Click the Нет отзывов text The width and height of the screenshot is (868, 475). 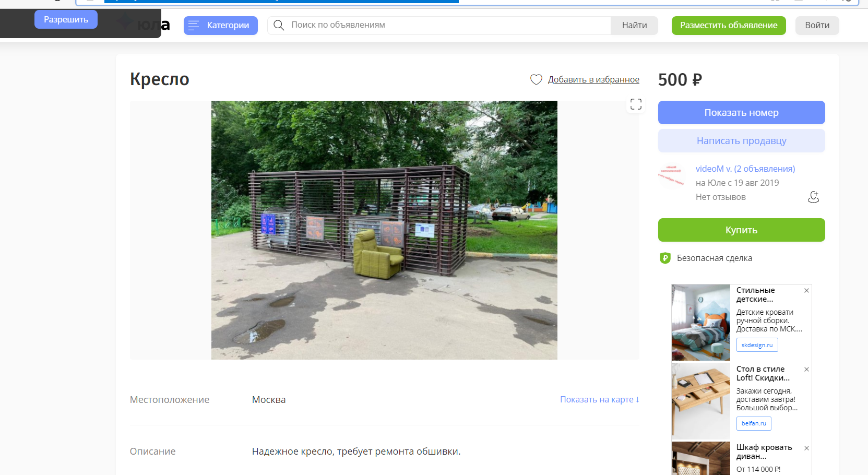click(x=721, y=197)
